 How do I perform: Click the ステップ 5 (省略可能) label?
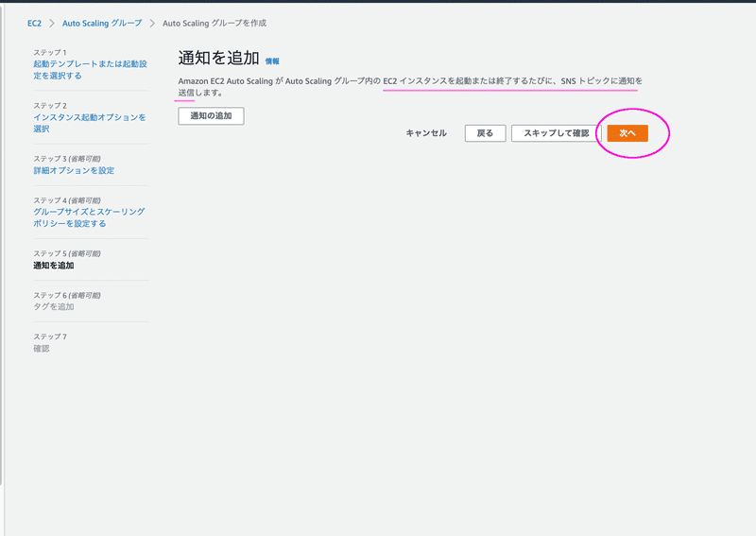[67, 253]
